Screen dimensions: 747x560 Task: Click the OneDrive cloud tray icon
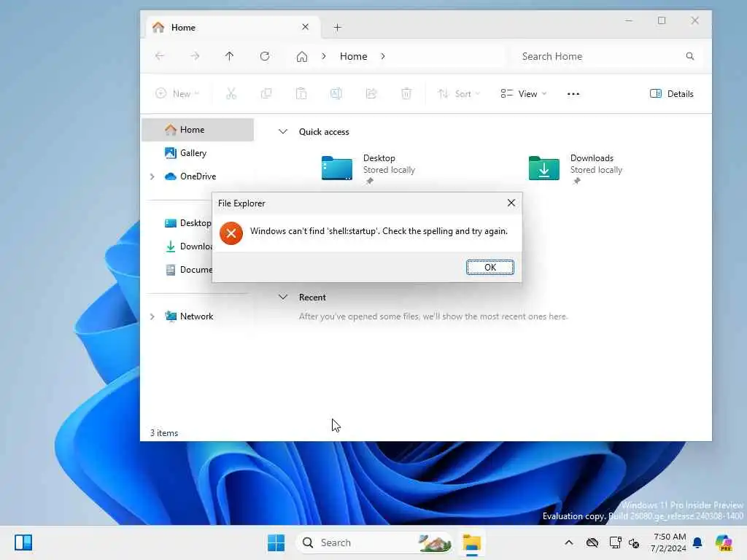point(592,542)
